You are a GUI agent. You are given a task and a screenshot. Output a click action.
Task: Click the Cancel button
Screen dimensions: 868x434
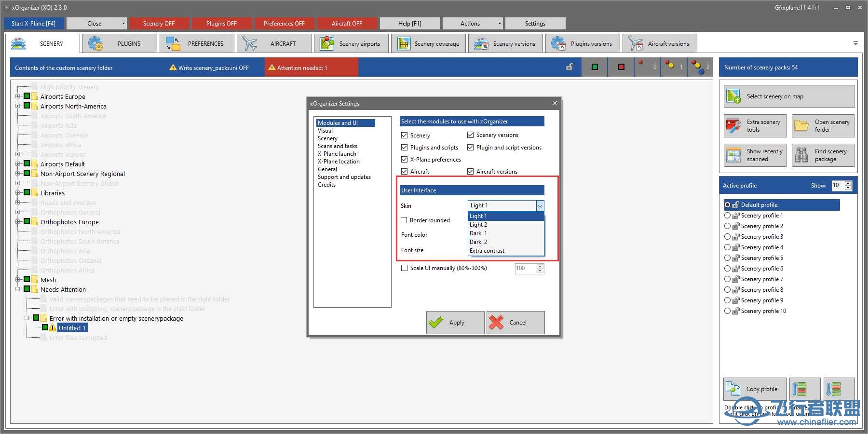[x=515, y=323]
